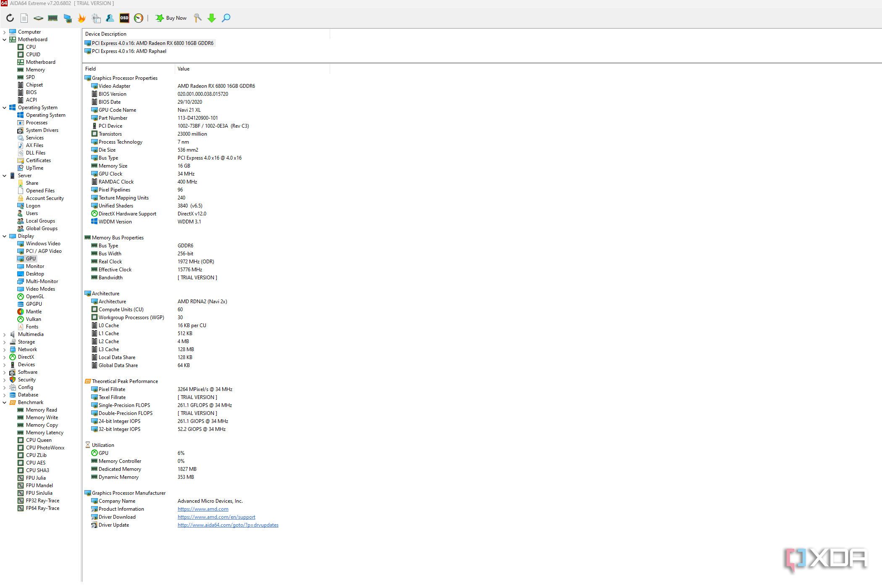Open the AMD support driver download link
Screen dimensions: 882x588
tap(216, 517)
